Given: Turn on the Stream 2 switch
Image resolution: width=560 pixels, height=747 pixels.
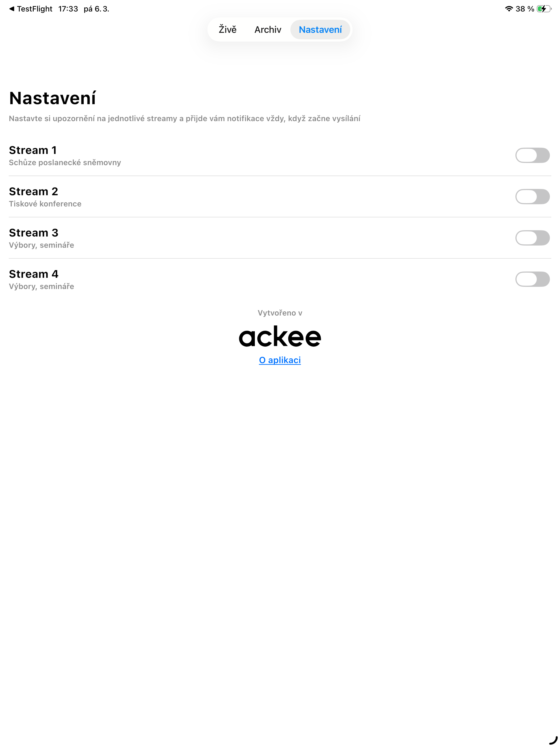Looking at the screenshot, I should click(533, 197).
